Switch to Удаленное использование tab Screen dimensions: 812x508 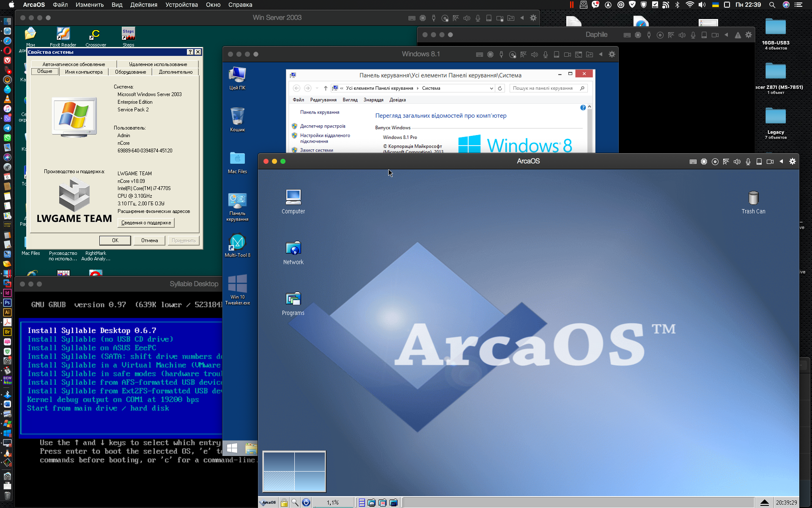(x=158, y=64)
